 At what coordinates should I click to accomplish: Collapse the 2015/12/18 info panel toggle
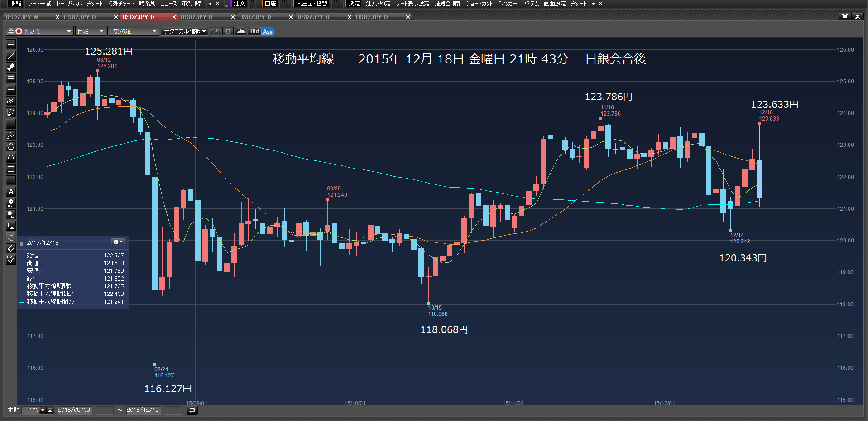point(118,242)
